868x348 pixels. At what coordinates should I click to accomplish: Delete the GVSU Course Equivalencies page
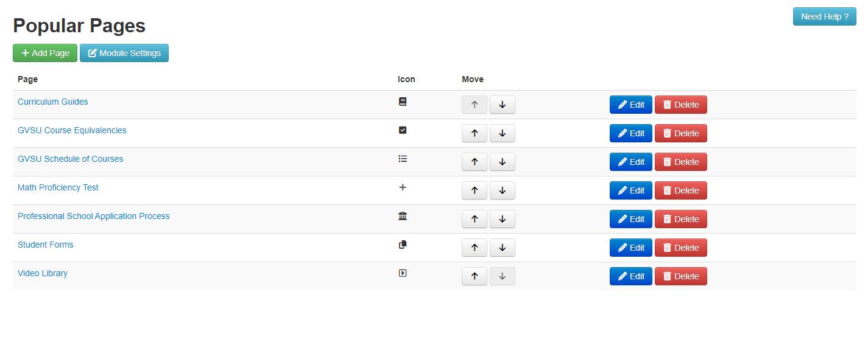(x=680, y=133)
